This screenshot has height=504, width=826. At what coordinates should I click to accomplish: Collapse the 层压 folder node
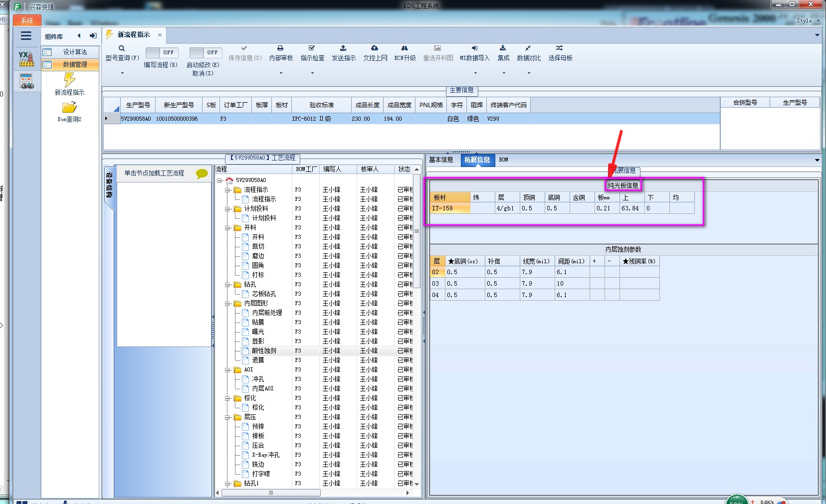click(x=227, y=417)
